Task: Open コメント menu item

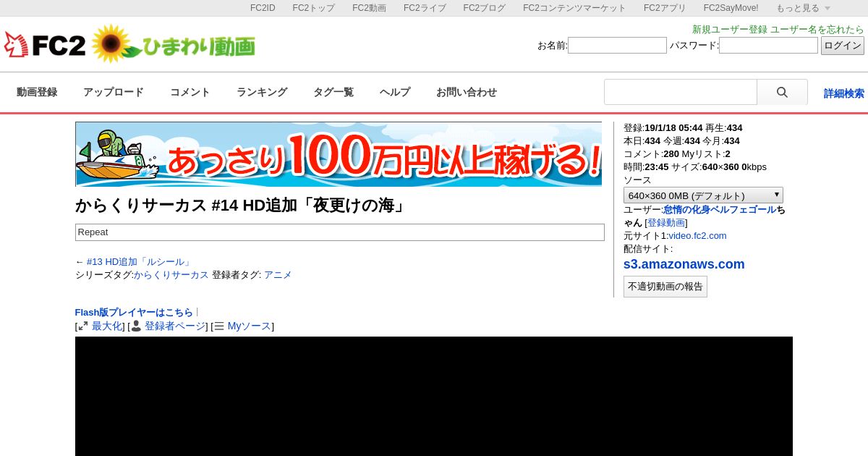Action: click(190, 92)
